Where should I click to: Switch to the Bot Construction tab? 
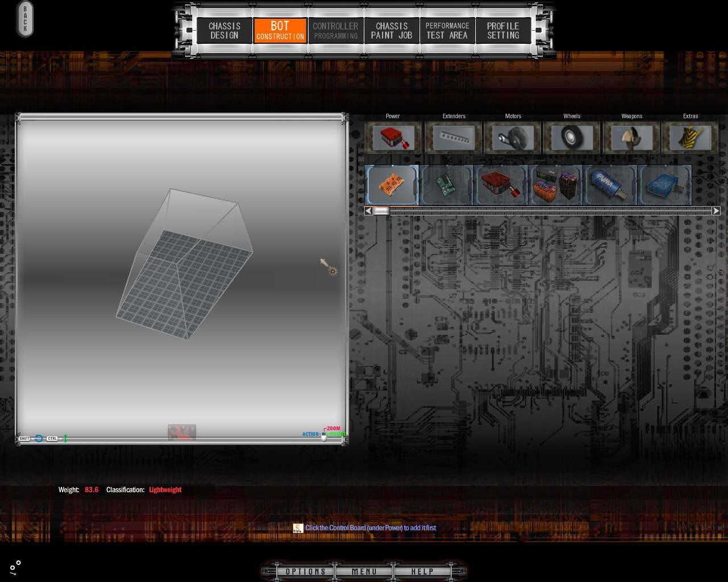coord(280,31)
